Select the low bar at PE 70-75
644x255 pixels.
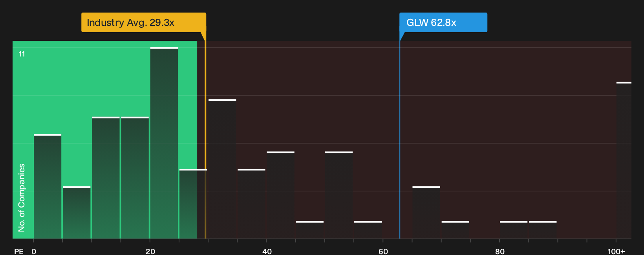tap(456, 230)
